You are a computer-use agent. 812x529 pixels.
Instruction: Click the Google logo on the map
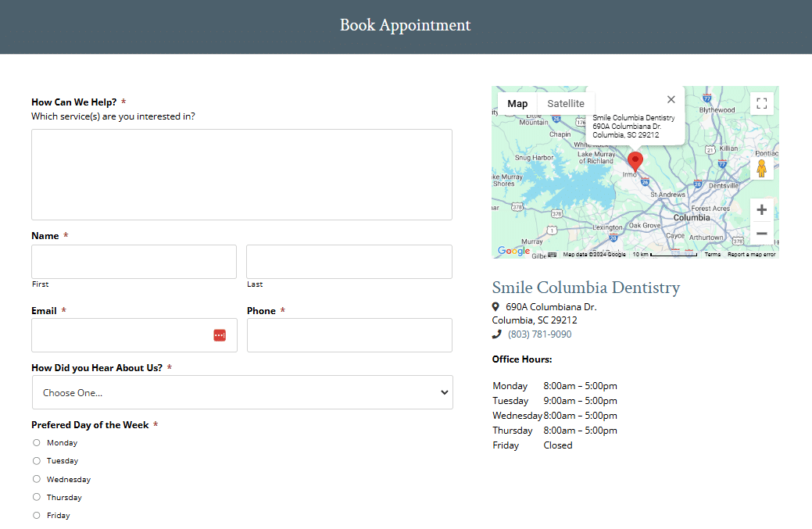click(513, 251)
